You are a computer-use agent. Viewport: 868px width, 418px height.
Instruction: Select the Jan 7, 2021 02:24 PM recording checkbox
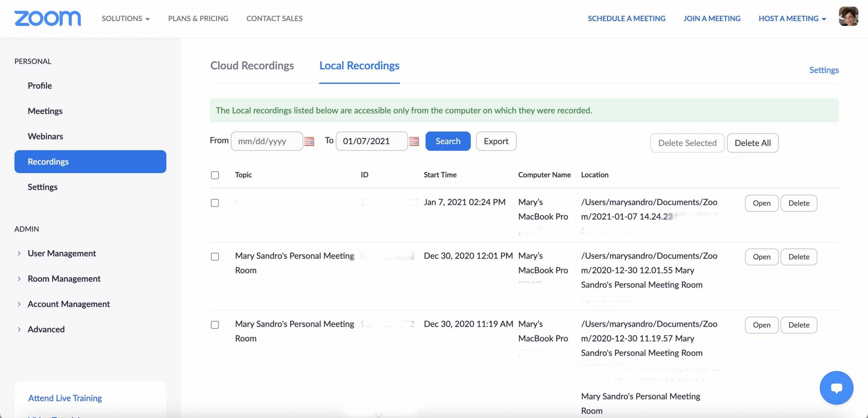pos(215,203)
